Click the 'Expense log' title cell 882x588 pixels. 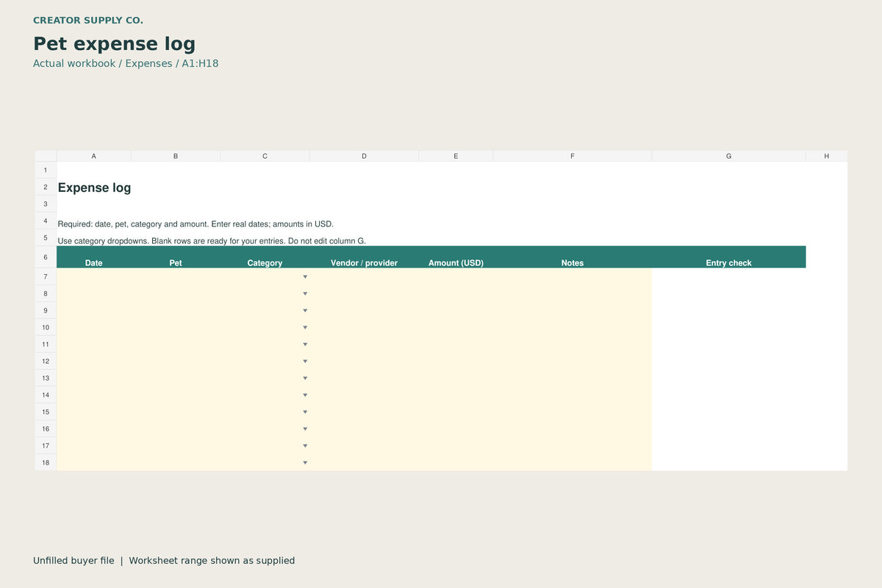pyautogui.click(x=94, y=187)
